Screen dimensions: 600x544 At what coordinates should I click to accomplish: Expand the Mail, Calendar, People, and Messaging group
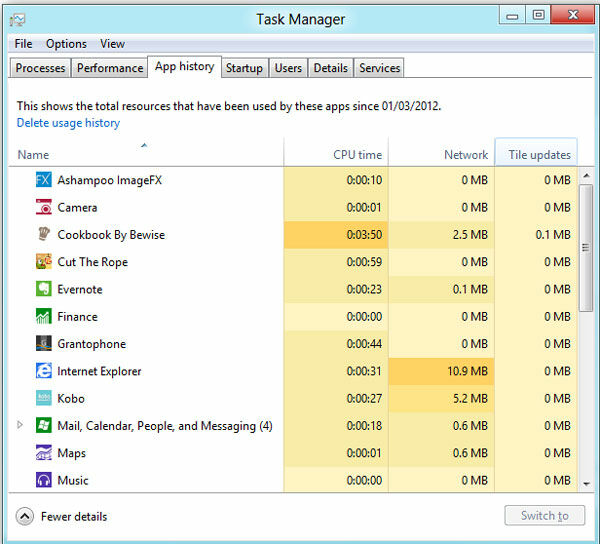click(x=20, y=425)
